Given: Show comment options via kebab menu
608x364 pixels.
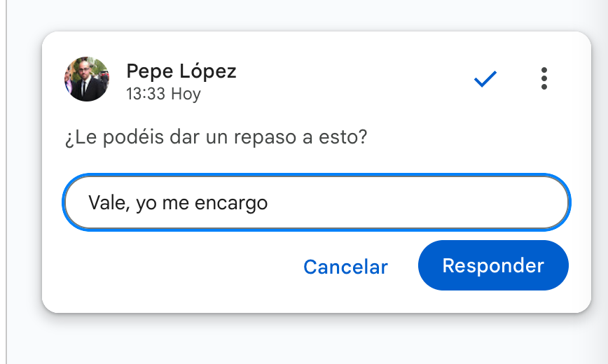Looking at the screenshot, I should [x=544, y=78].
